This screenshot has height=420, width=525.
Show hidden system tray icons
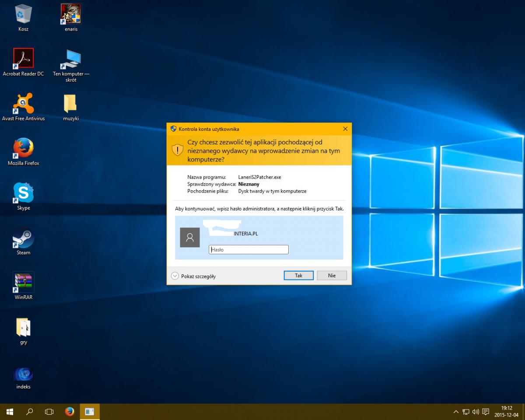click(x=456, y=412)
